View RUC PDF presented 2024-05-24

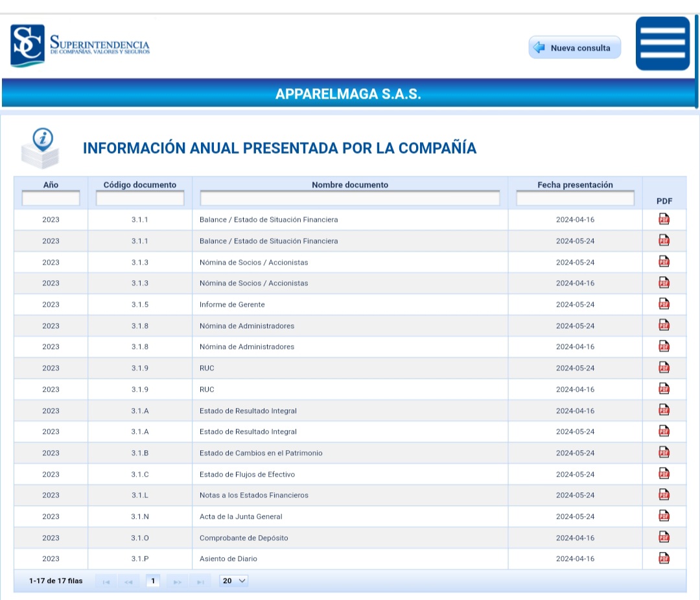tap(664, 368)
